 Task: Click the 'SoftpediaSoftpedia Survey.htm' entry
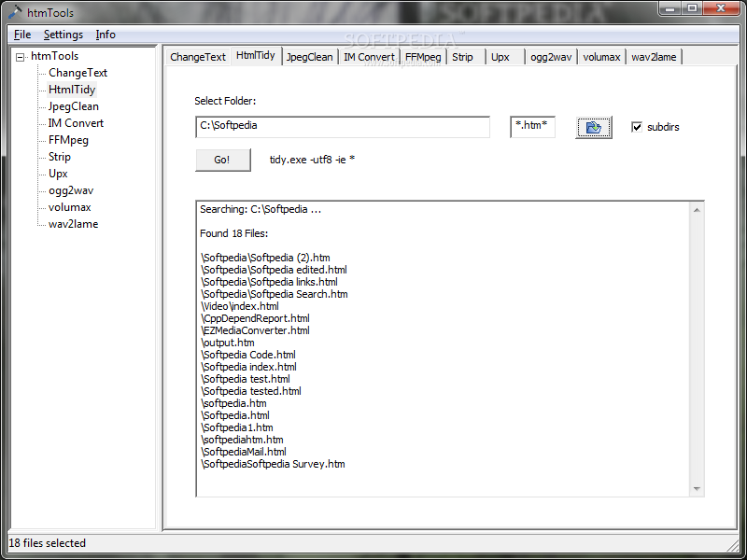pos(273,464)
